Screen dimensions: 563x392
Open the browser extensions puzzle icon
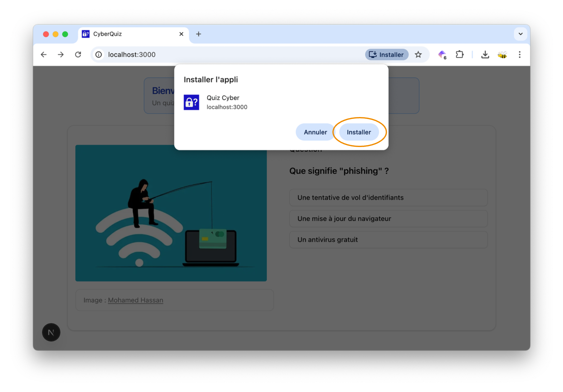point(459,55)
